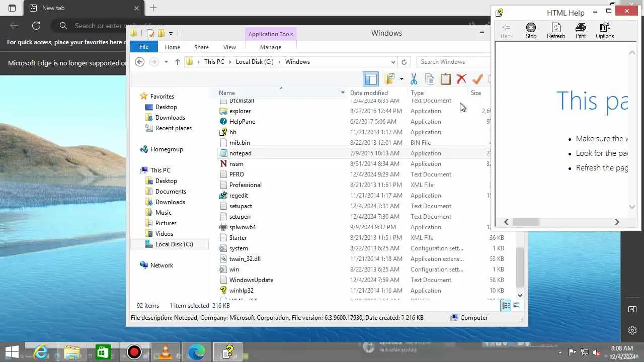The height and width of the screenshot is (362, 644).
Task: Select the splwow64 application file
Action: (x=243, y=227)
